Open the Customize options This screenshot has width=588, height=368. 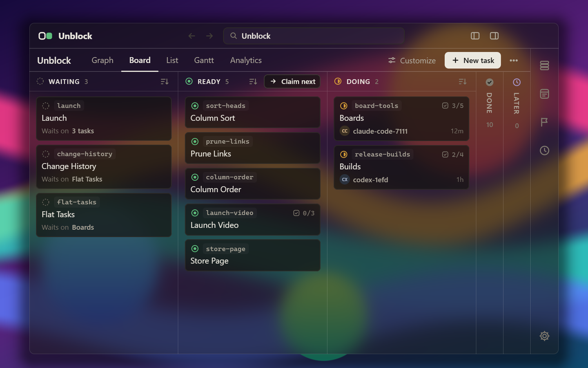click(x=412, y=61)
